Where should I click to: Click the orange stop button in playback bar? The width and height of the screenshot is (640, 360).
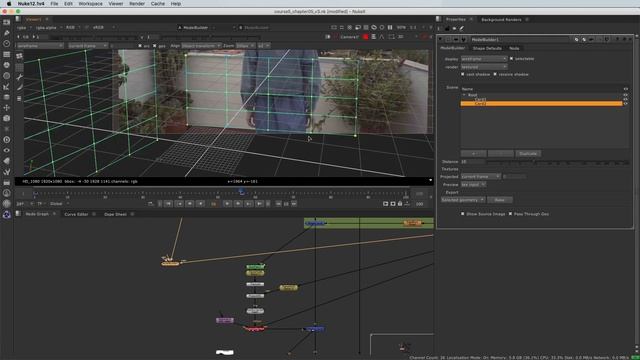point(213,203)
